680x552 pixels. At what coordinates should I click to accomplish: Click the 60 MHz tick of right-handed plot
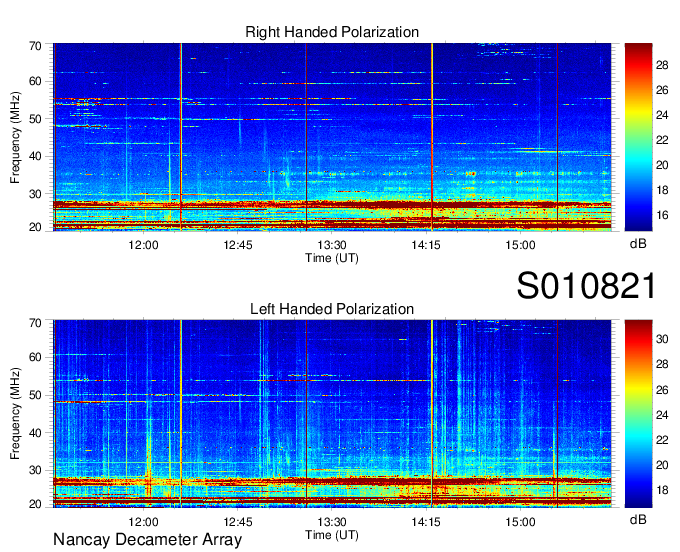pos(36,81)
